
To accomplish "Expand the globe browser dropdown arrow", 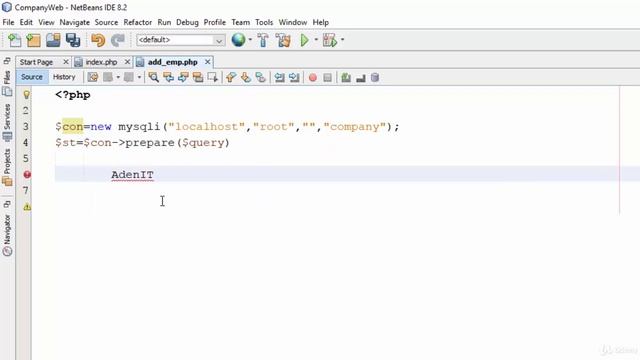I will (250, 40).
